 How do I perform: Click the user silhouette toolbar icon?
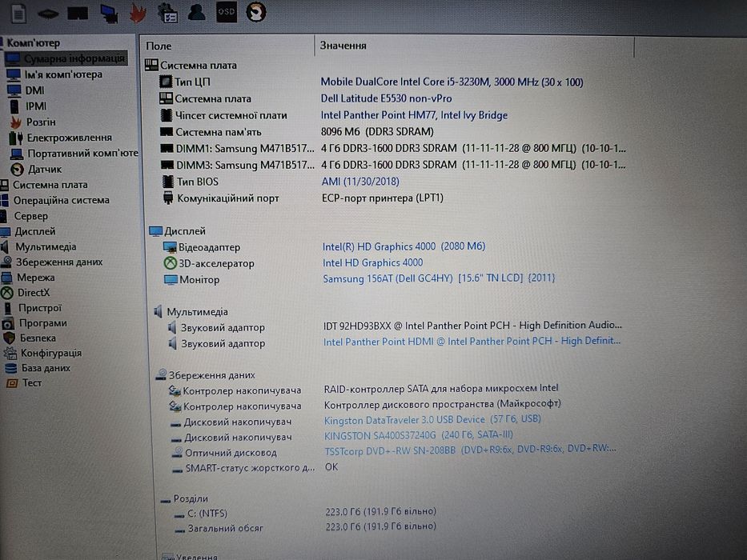(x=196, y=12)
